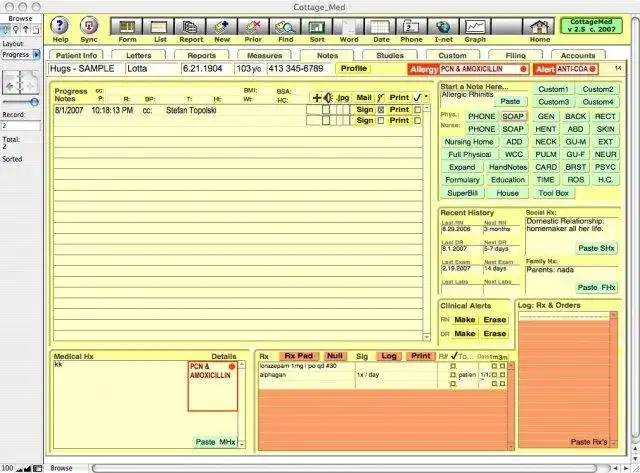Toggle the Sign checkbox on the 8/1/2007 note
Viewport: 640px width, 473px height.
point(381,110)
